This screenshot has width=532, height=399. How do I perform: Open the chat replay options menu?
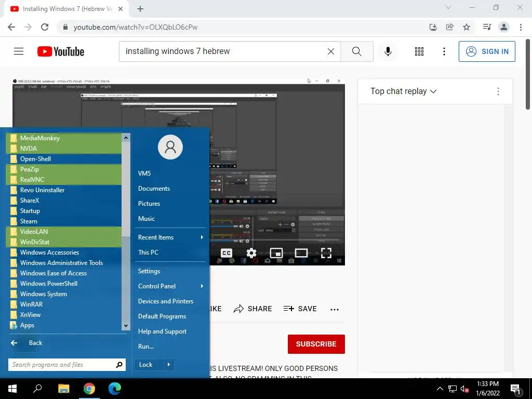point(498,91)
